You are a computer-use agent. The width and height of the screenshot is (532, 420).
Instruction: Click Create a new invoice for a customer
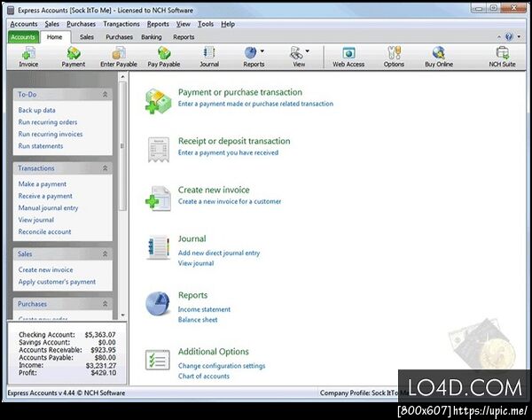[230, 201]
